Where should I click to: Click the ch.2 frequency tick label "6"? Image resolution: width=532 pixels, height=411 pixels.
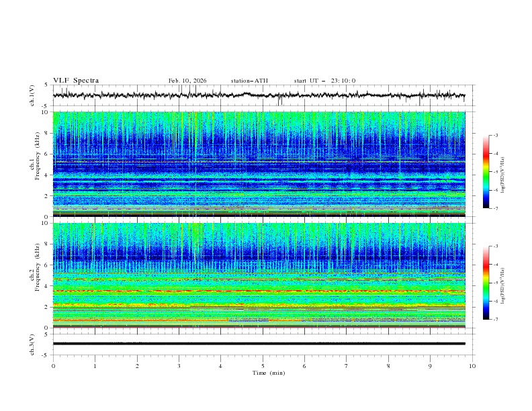[47, 265]
